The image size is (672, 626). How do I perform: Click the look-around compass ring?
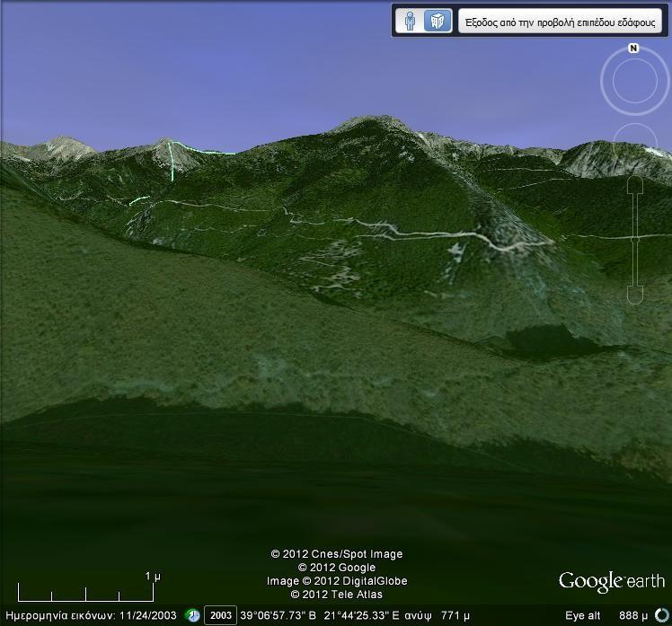tap(634, 81)
